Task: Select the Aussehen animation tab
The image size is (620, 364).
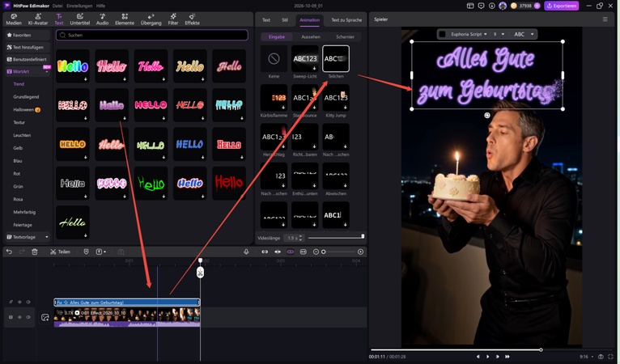Action: coord(311,36)
